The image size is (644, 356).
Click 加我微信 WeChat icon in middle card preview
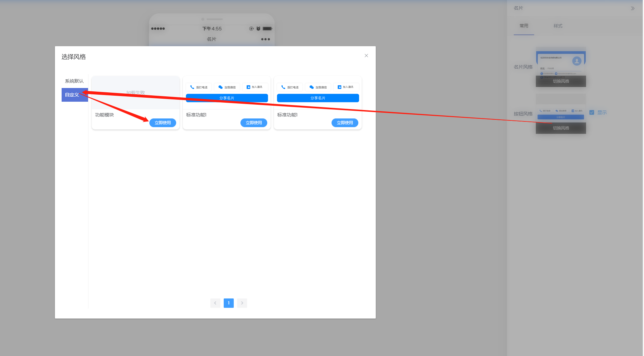[220, 87]
